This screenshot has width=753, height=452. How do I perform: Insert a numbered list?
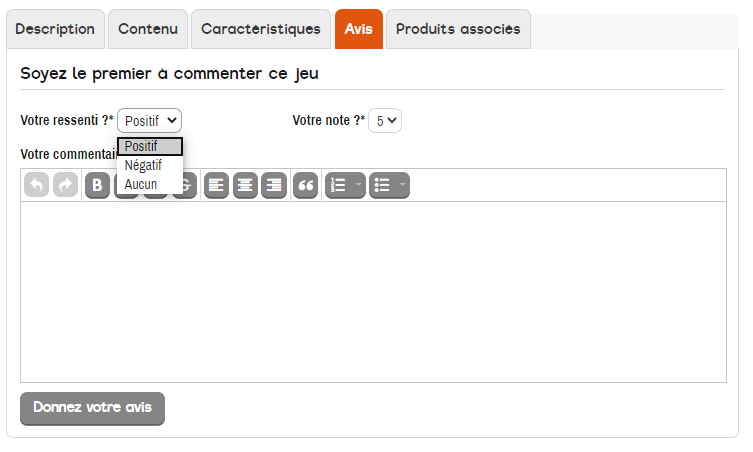click(345, 185)
